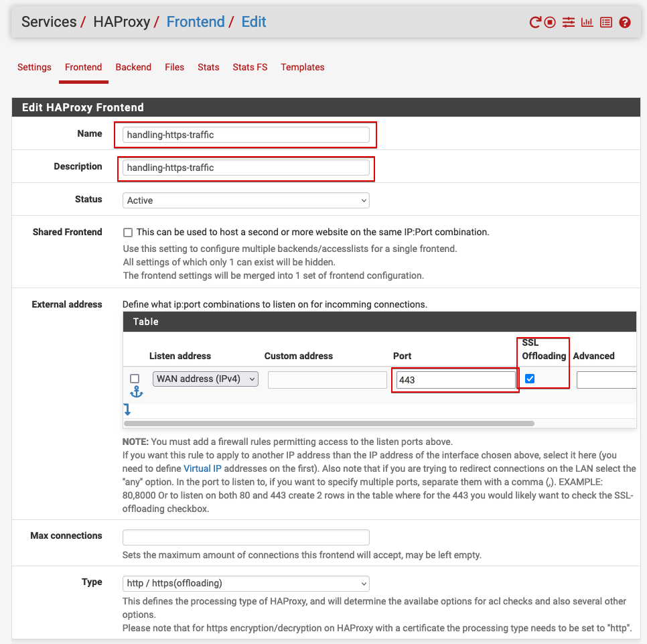Focus the Description input field

point(246,168)
